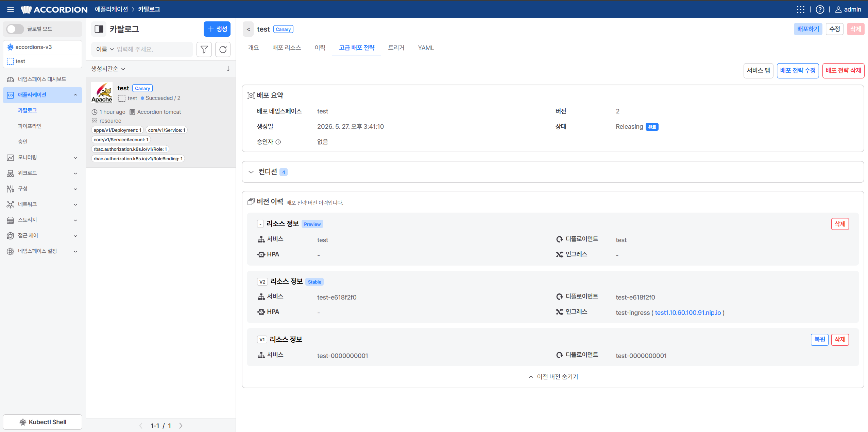Switch to the 개요 tab
The image size is (868, 432).
click(x=253, y=48)
